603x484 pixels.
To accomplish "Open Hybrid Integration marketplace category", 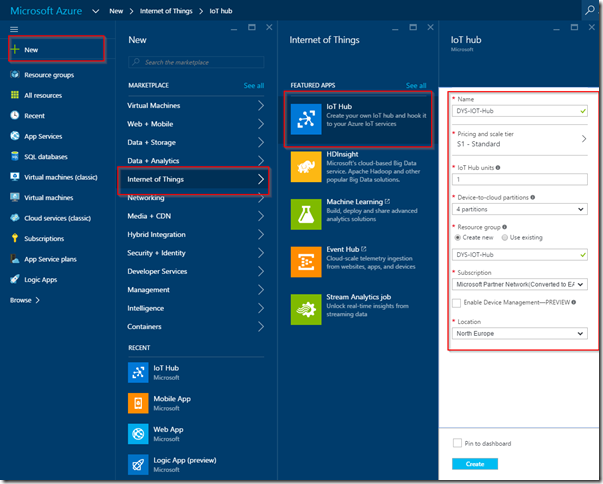I will 196,235.
